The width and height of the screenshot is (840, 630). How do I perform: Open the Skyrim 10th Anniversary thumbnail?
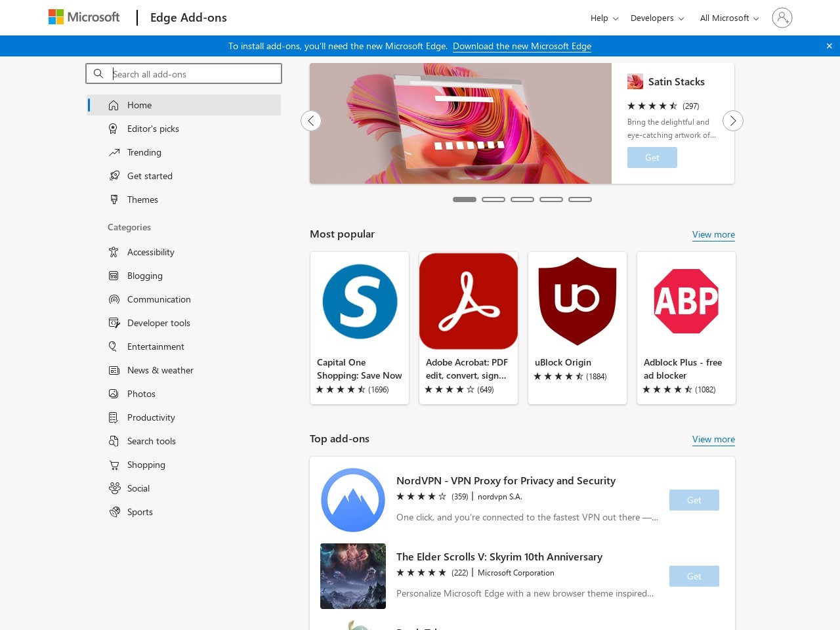tap(353, 576)
